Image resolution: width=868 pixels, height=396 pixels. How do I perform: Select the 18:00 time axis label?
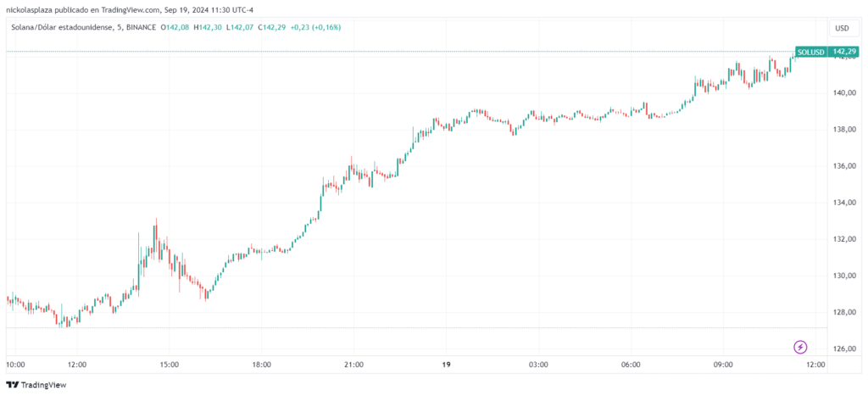tap(261, 365)
